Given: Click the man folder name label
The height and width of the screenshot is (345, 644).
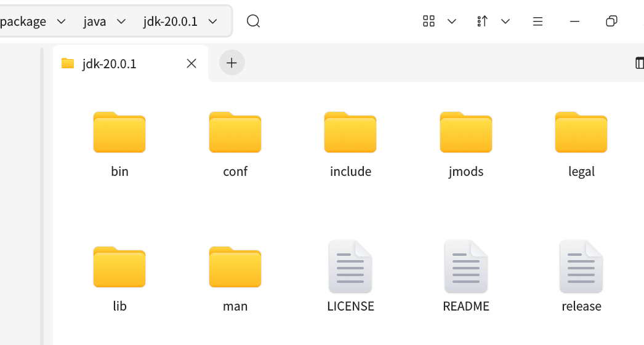Looking at the screenshot, I should (235, 306).
